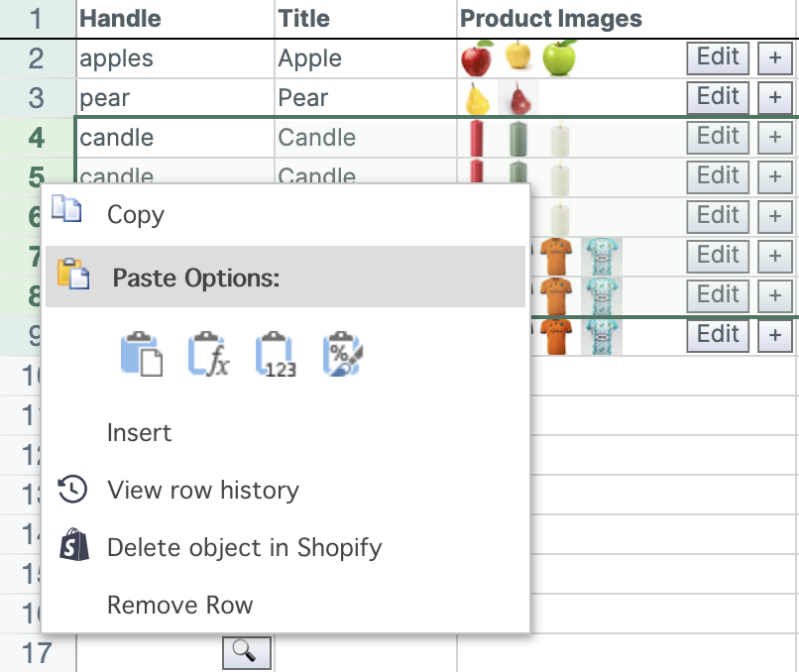The width and height of the screenshot is (799, 672).
Task: Click the orange t-shirt thumbnail in row 7
Action: tap(554, 256)
